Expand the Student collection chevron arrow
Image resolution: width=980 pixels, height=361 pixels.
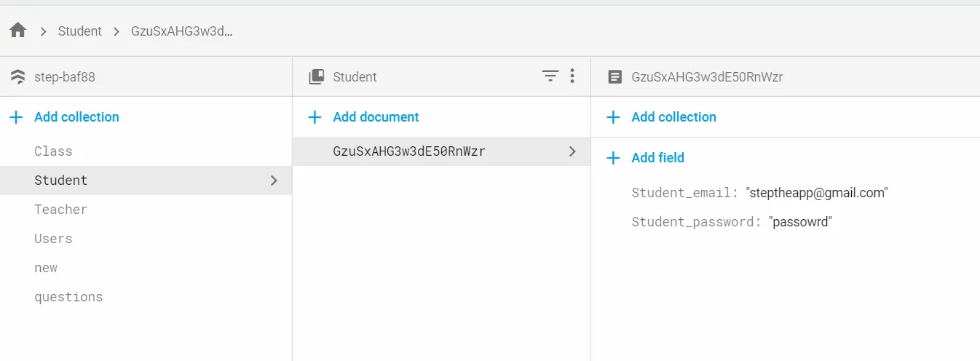(274, 180)
